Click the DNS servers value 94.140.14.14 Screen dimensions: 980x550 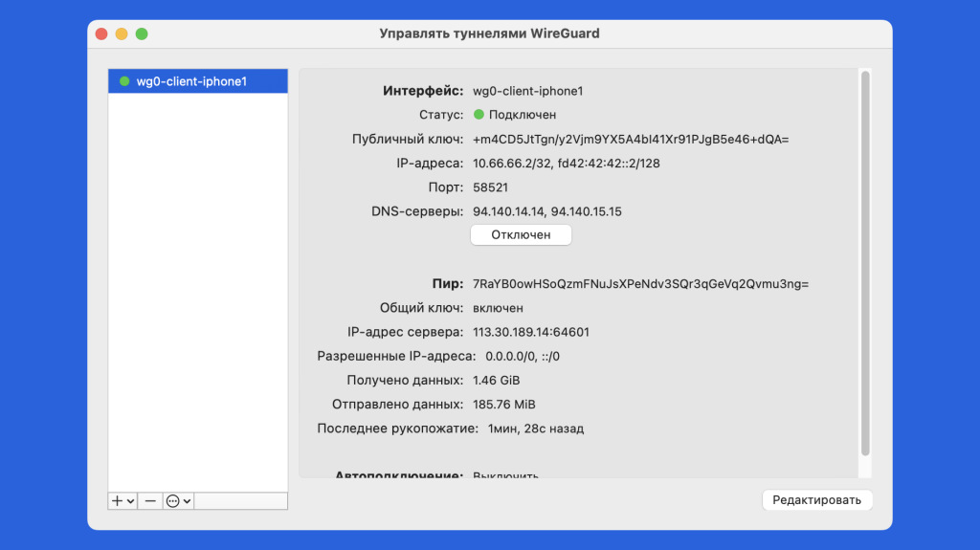pos(546,211)
